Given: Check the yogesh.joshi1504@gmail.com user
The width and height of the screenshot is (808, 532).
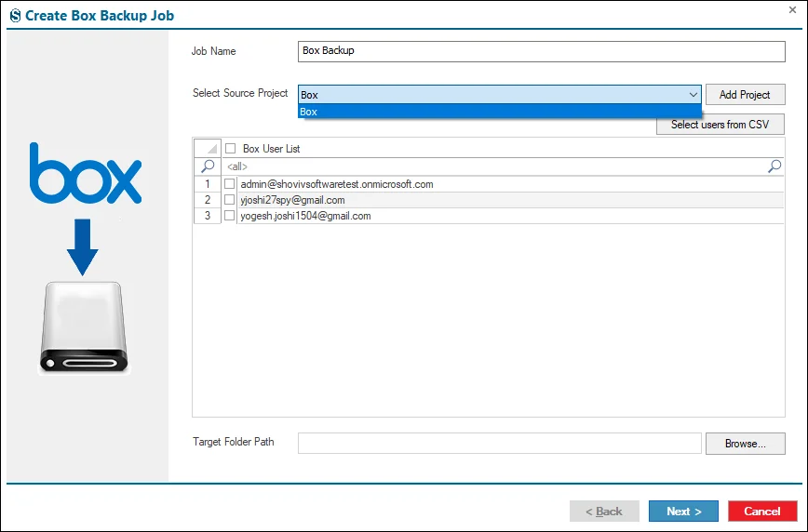Looking at the screenshot, I should tap(229, 215).
